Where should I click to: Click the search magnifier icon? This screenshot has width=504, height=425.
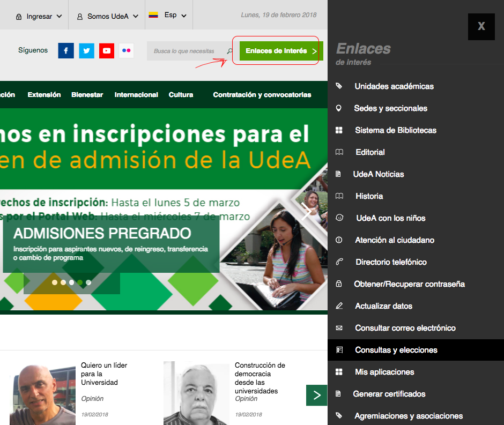pos(230,51)
